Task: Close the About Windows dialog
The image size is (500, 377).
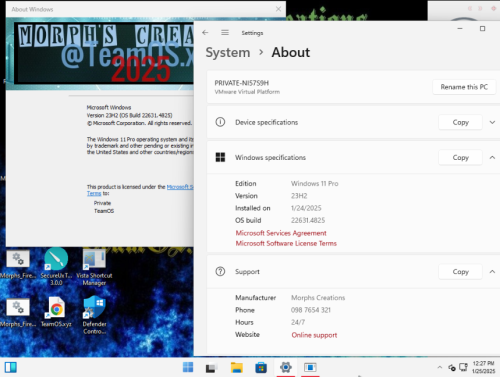Action: 278,9
